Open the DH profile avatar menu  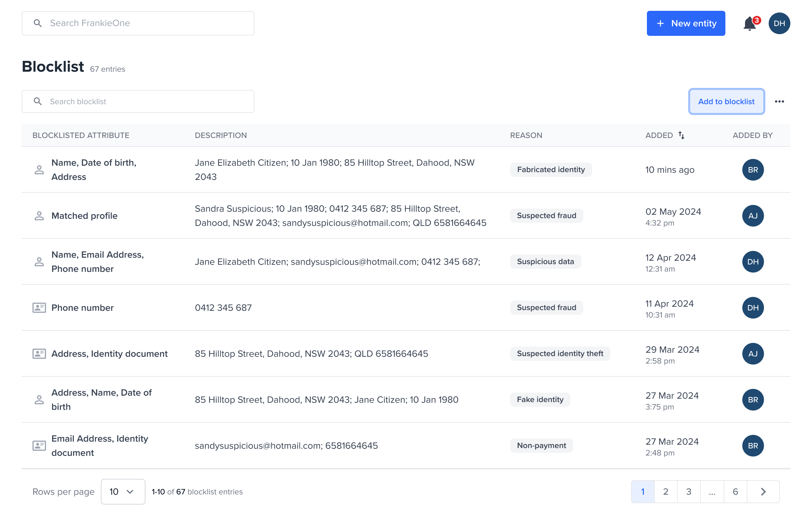click(780, 23)
